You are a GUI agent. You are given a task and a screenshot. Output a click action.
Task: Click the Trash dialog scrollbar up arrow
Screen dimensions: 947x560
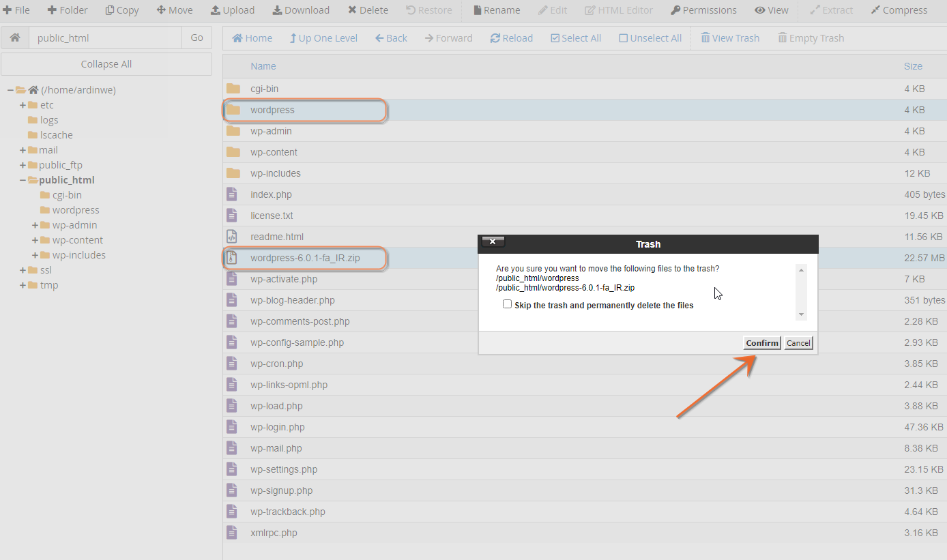point(802,270)
